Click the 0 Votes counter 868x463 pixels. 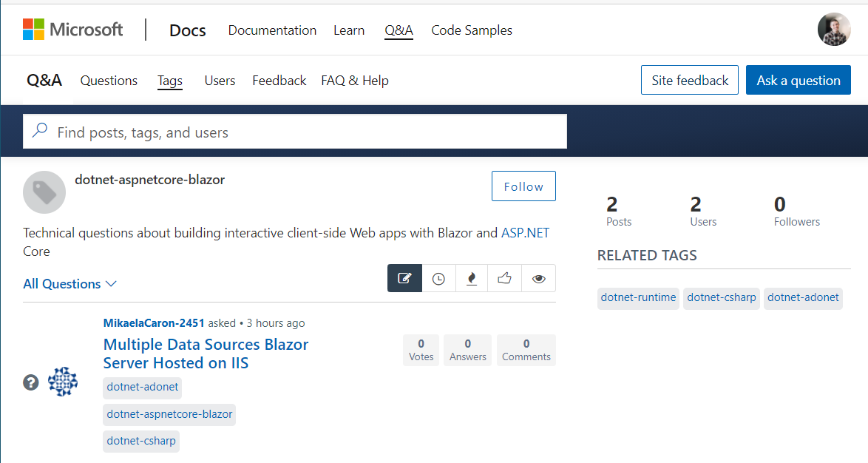421,350
